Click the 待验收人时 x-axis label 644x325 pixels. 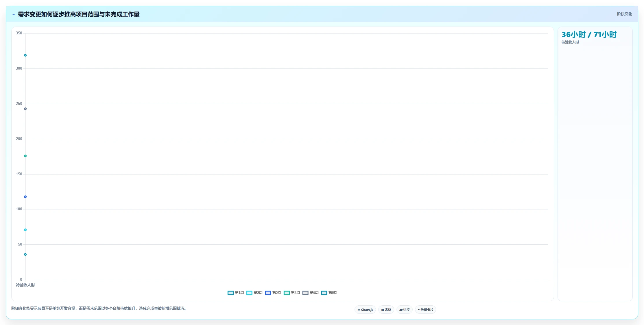(x=25, y=285)
